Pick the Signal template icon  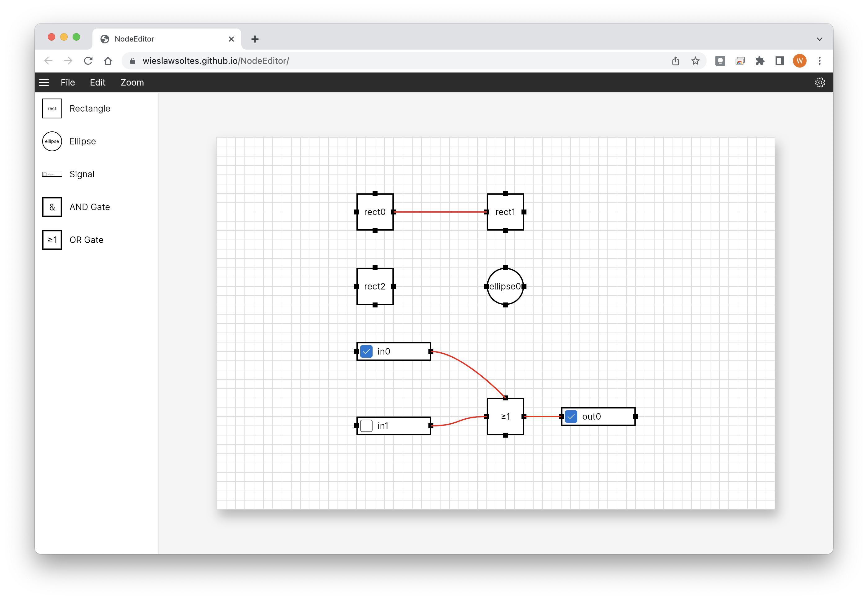(x=52, y=174)
